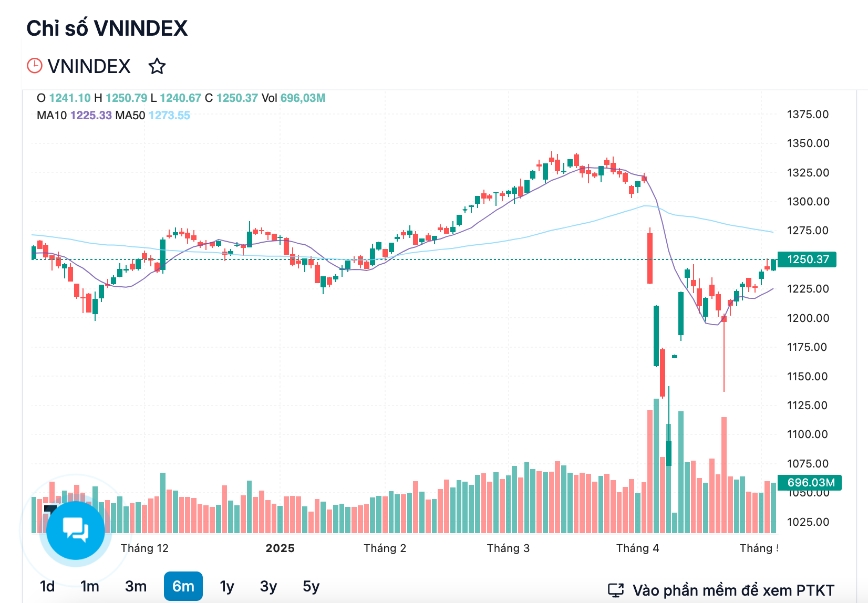Click the MA50 indicator value 1273.55
Viewport: 868px width, 603px height.
pyautogui.click(x=169, y=116)
